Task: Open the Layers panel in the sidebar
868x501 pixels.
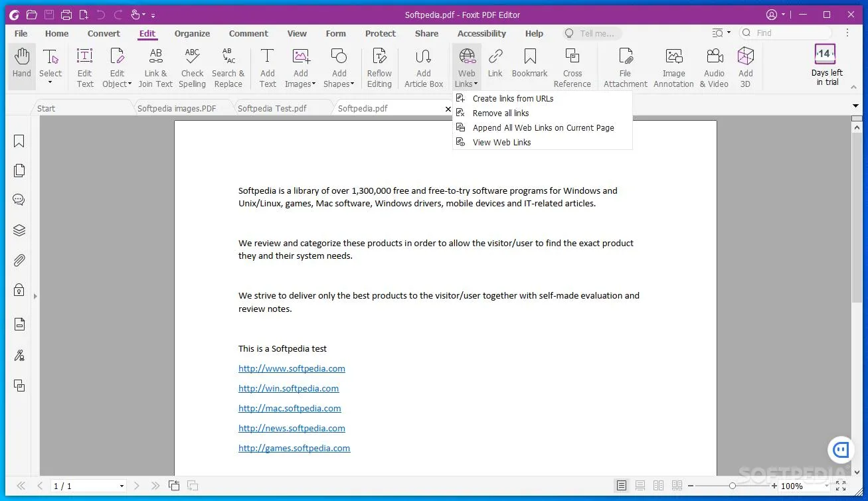Action: click(19, 230)
